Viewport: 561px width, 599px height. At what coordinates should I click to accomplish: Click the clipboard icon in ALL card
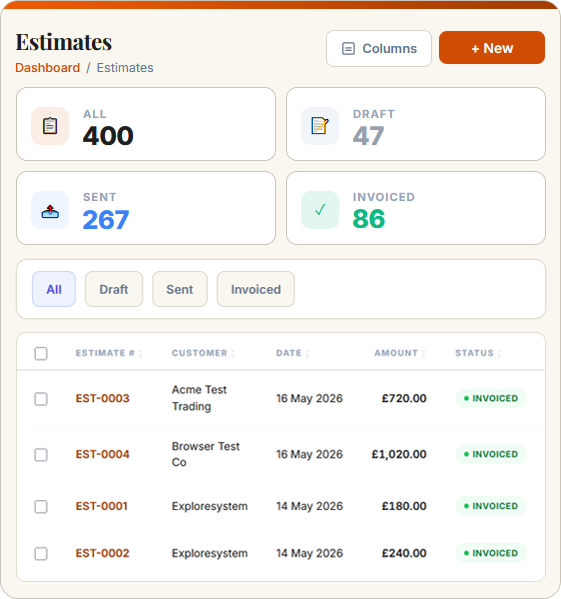(x=50, y=126)
